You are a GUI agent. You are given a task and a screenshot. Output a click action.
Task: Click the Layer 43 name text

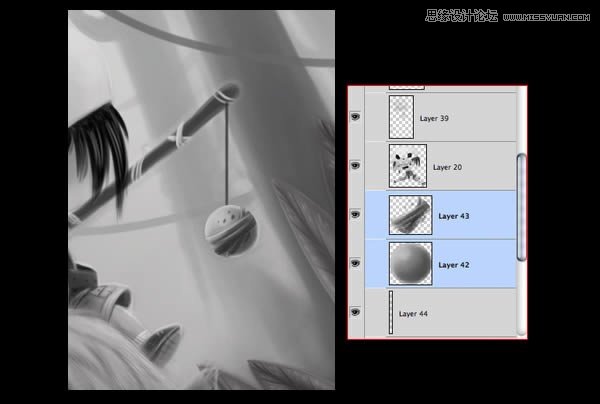click(x=454, y=216)
